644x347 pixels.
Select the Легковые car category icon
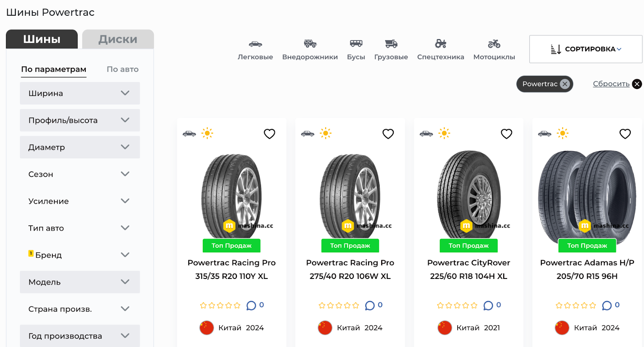(x=255, y=44)
